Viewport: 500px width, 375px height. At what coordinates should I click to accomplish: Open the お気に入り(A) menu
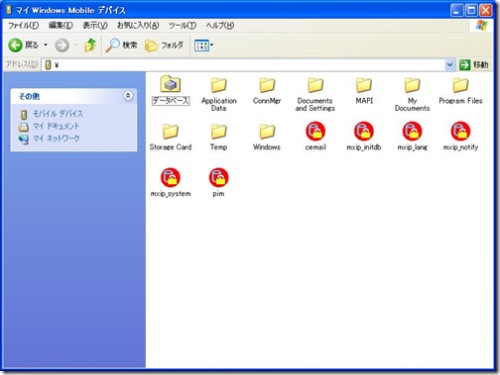(138, 25)
